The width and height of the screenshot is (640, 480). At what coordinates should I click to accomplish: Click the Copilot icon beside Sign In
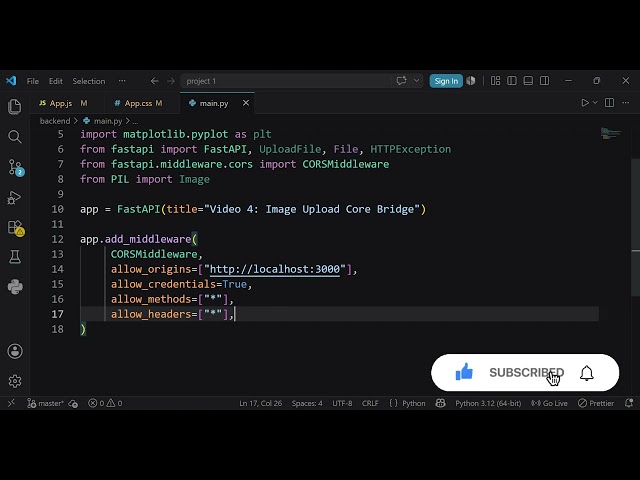click(x=471, y=81)
